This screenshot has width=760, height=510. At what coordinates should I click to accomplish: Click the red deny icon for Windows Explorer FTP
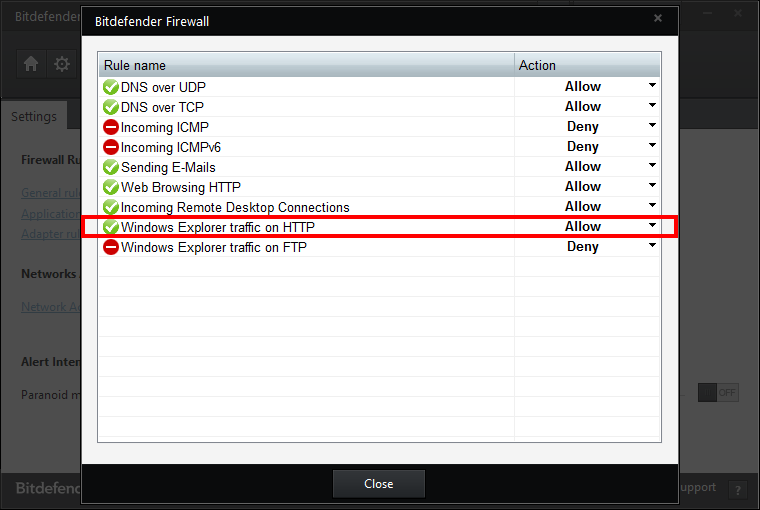pyautogui.click(x=110, y=247)
